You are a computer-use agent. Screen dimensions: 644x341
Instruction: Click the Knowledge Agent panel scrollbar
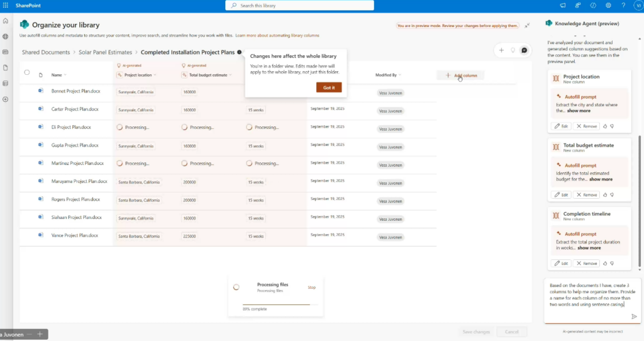639,201
